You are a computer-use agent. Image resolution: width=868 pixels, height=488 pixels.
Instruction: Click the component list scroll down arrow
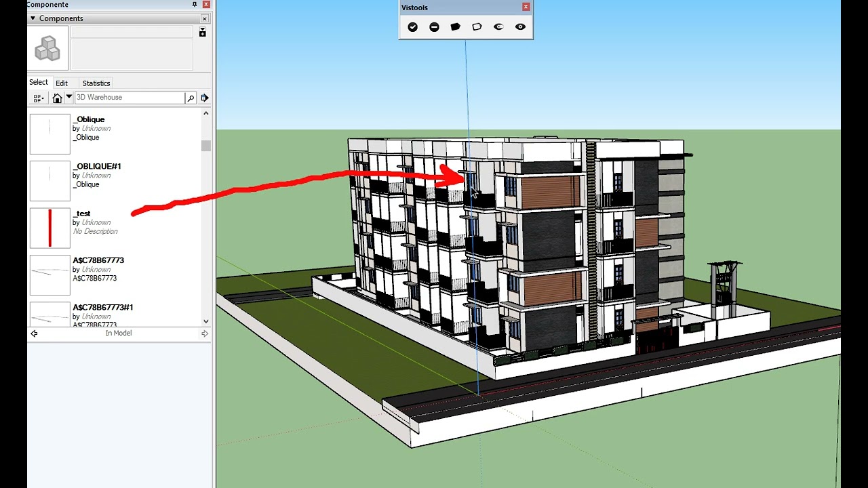(206, 321)
